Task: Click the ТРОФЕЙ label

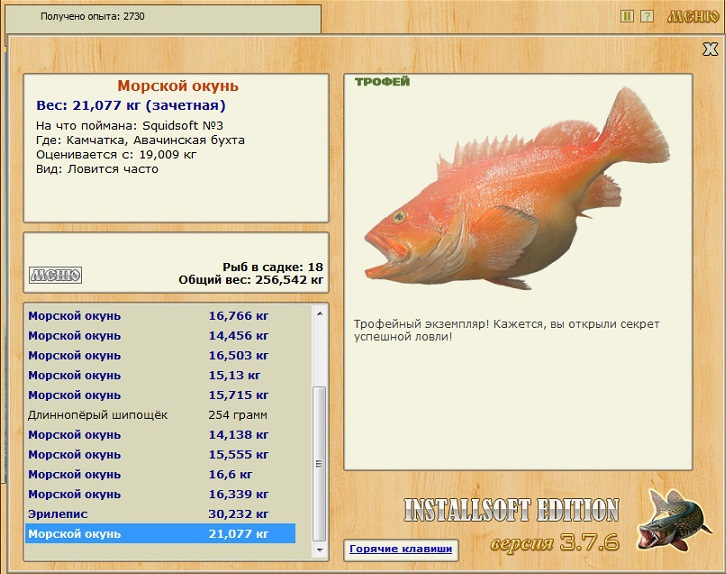Action: coord(382,82)
